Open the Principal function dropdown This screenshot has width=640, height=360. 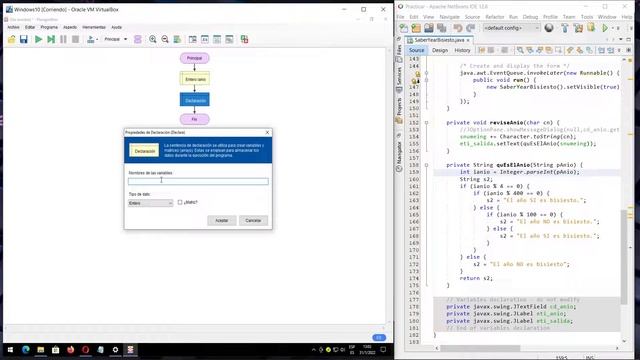(116, 39)
